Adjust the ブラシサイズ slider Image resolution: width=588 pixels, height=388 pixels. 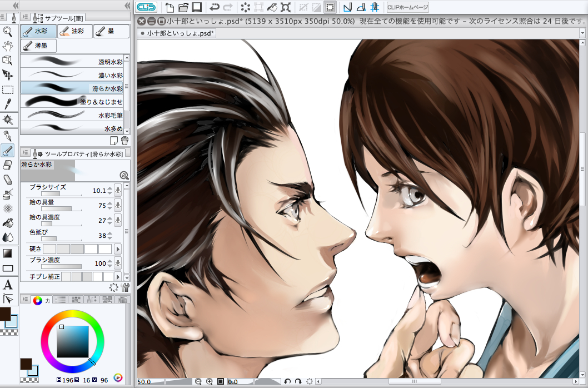pyautogui.click(x=61, y=194)
